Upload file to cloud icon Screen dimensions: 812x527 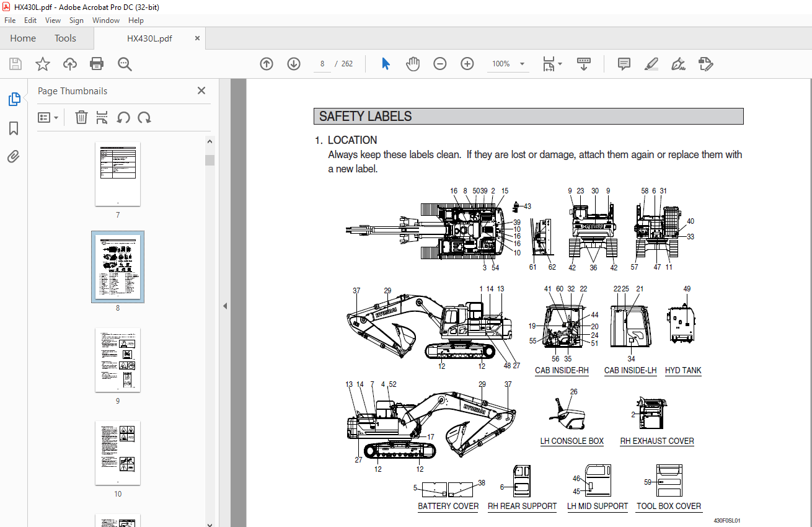(70, 64)
